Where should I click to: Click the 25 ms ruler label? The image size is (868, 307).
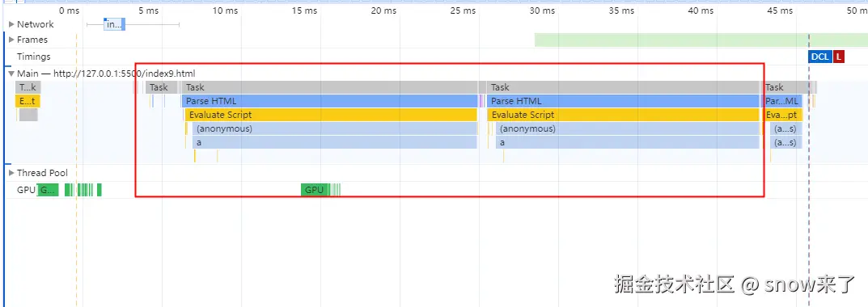click(x=463, y=11)
